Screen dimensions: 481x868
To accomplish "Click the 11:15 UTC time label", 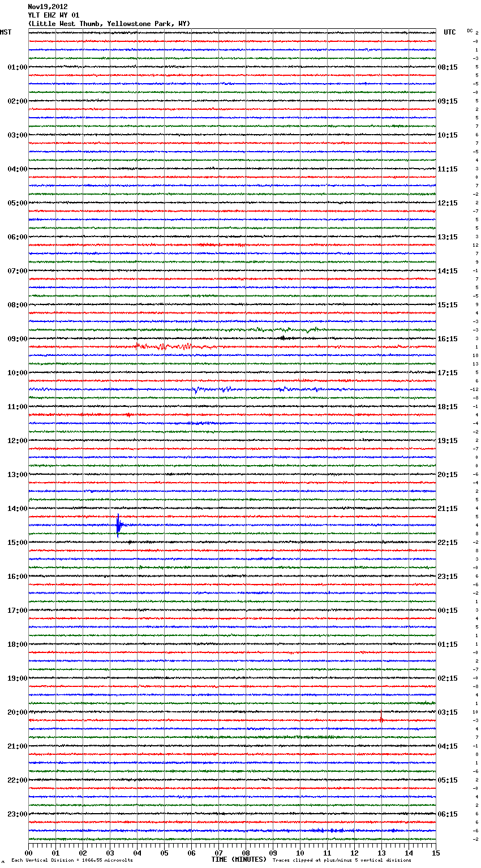I will coord(448,169).
